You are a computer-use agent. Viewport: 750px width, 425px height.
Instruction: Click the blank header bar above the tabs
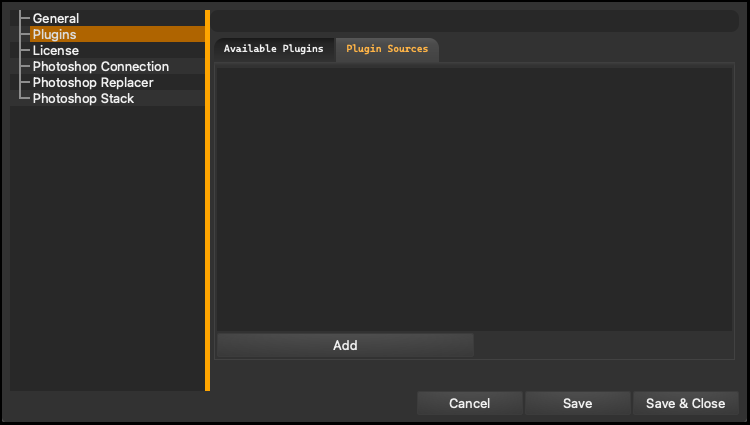[x=475, y=21]
